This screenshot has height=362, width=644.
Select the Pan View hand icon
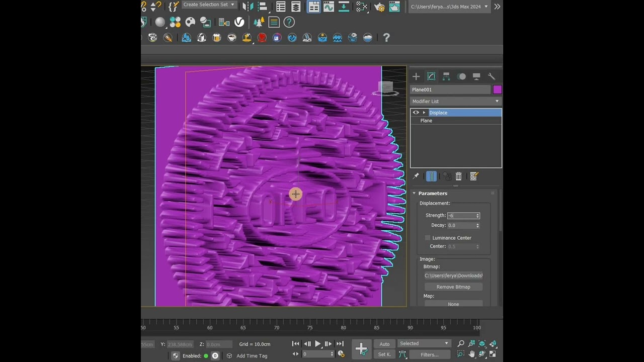pos(472,354)
